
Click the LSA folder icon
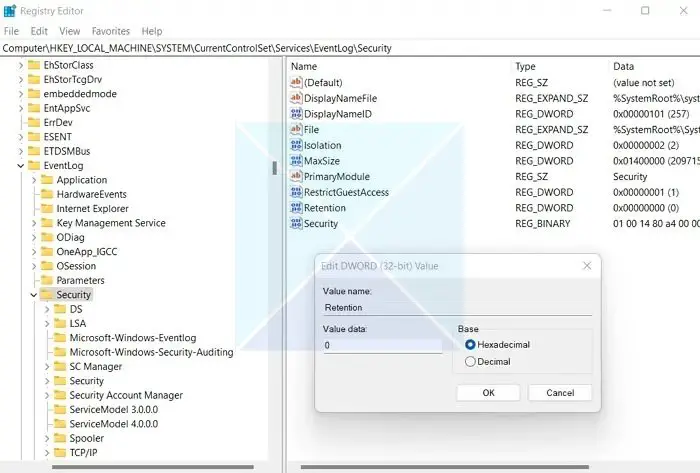click(60, 324)
